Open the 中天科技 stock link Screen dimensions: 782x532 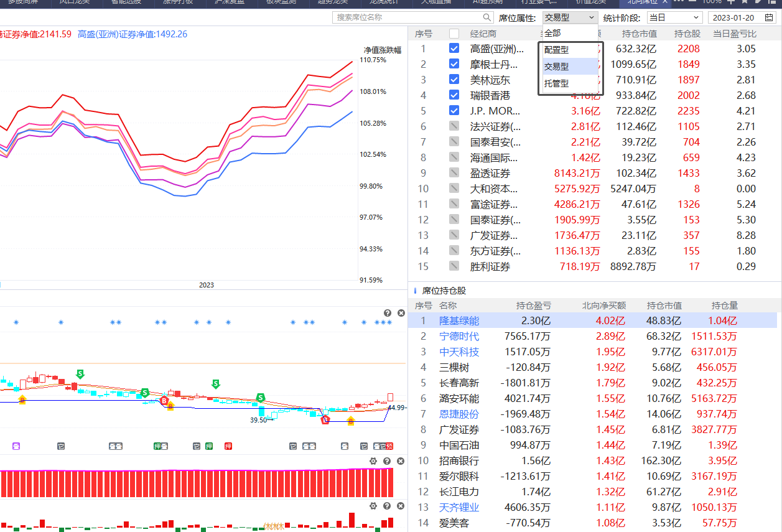pos(459,352)
